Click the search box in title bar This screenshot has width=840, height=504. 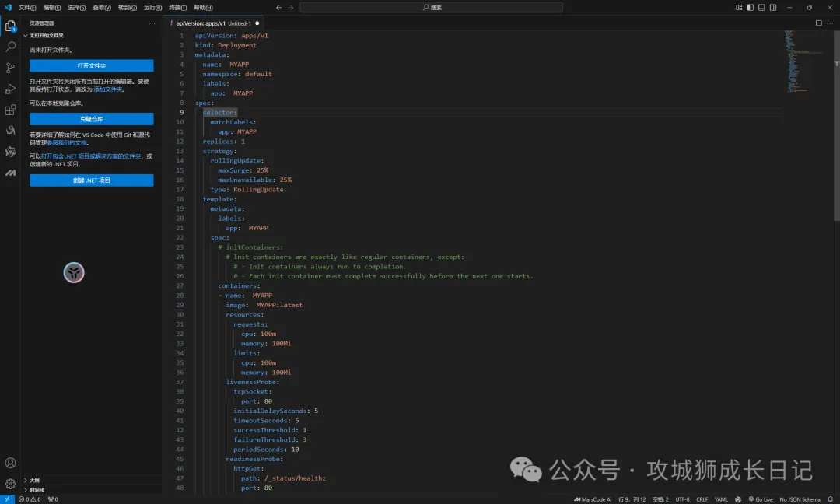click(x=431, y=8)
